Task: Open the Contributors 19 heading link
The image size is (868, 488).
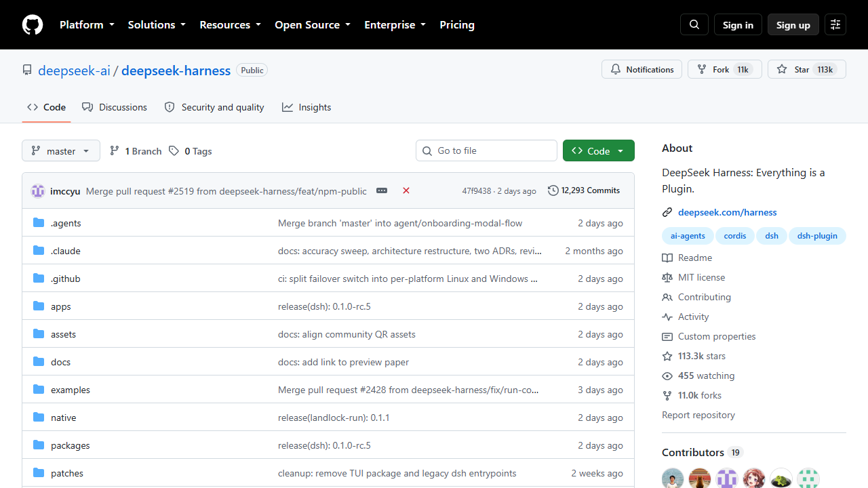Action: [703, 452]
